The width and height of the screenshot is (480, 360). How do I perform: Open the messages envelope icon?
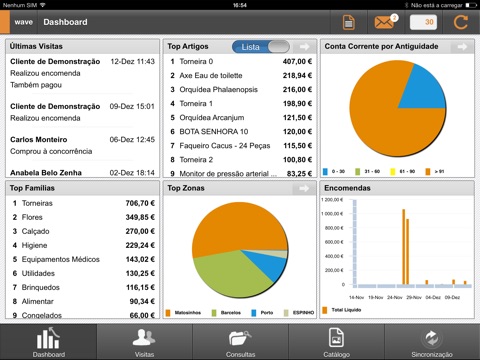coord(386,22)
